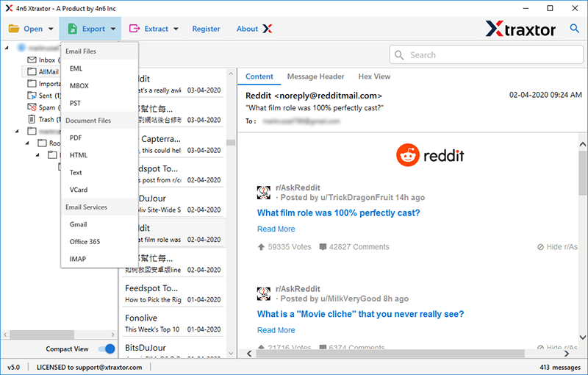Click the blue search magnifier at top right
588x375 pixels.
click(574, 28)
